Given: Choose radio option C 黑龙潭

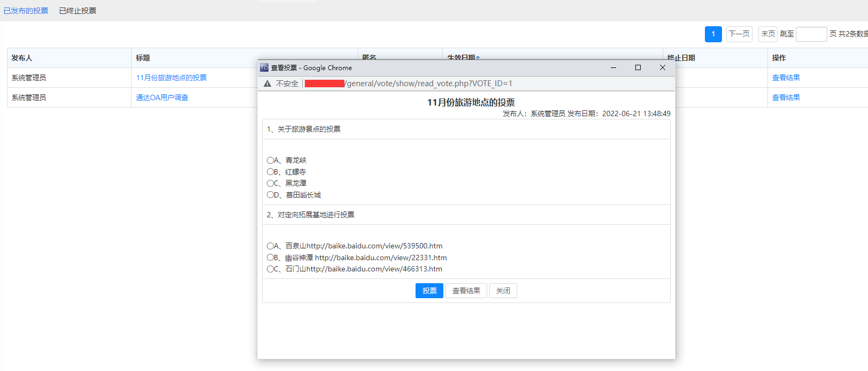Looking at the screenshot, I should pyautogui.click(x=270, y=183).
